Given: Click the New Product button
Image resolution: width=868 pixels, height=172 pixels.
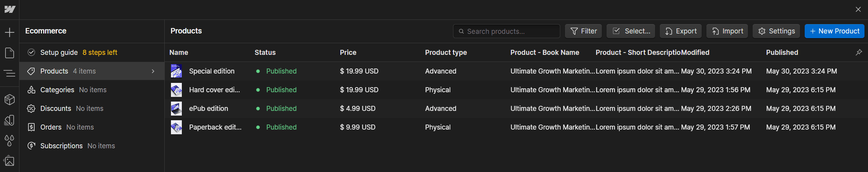Looking at the screenshot, I should [835, 31].
